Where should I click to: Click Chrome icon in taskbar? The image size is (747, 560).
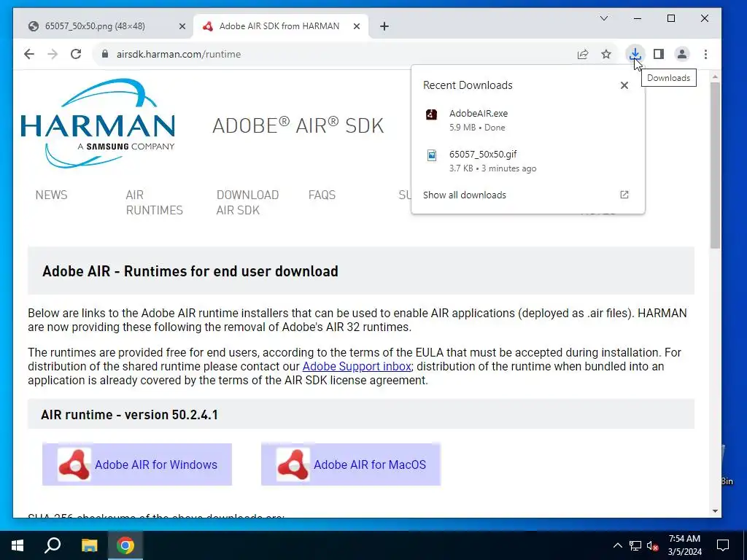[x=125, y=545]
